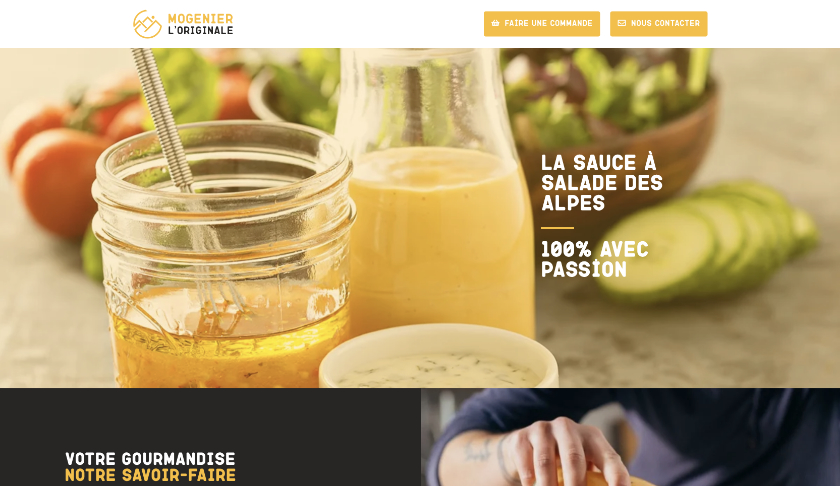Click the 100% avec passion tagline

pos(595,259)
